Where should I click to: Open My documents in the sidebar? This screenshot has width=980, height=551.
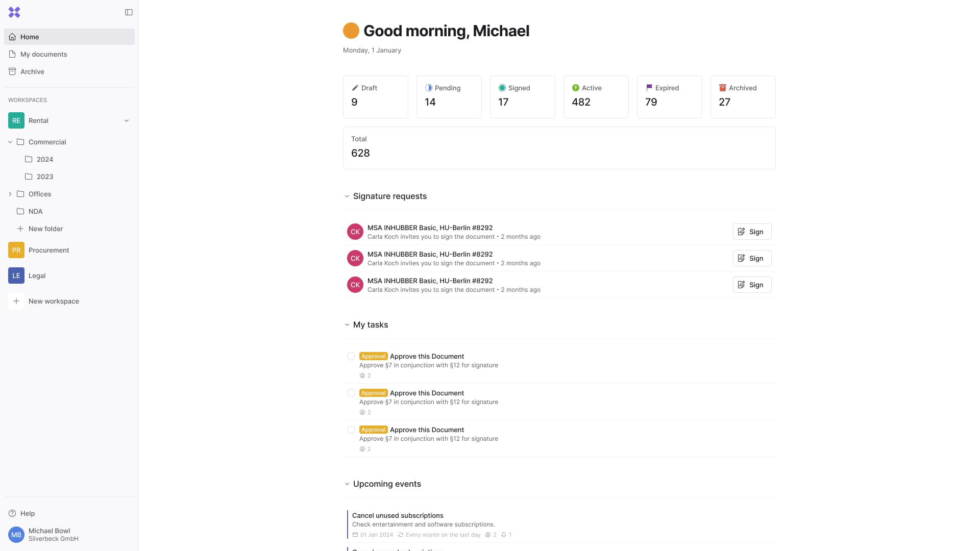[43, 54]
